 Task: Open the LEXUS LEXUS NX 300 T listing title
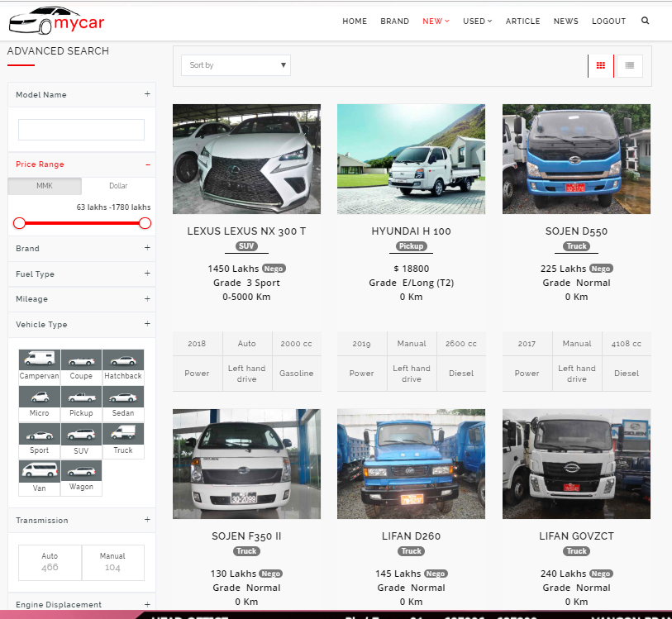[x=246, y=231]
